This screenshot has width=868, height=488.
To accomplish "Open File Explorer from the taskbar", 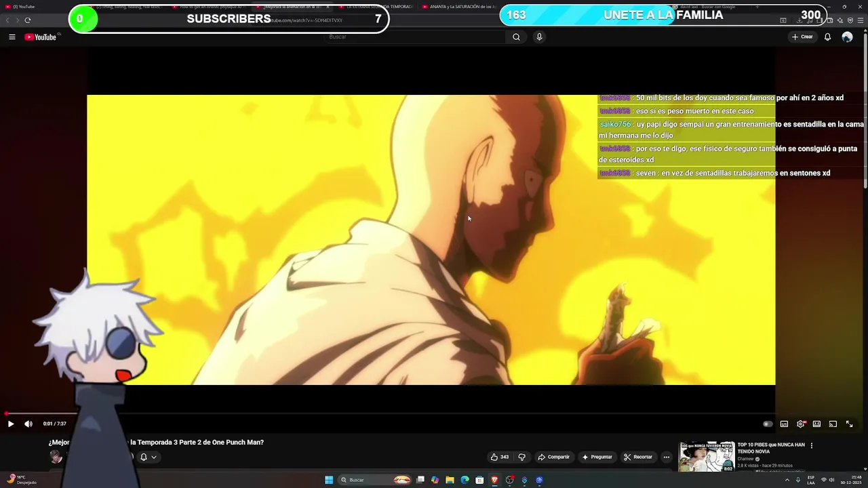I will tap(450, 480).
